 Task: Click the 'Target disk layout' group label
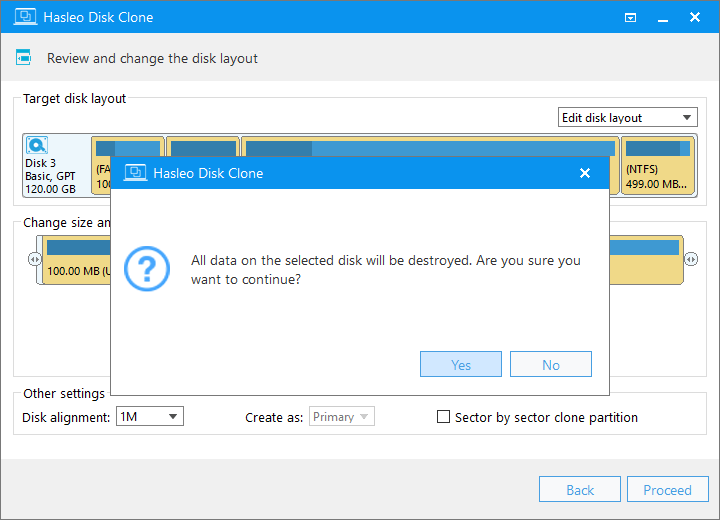[74, 98]
